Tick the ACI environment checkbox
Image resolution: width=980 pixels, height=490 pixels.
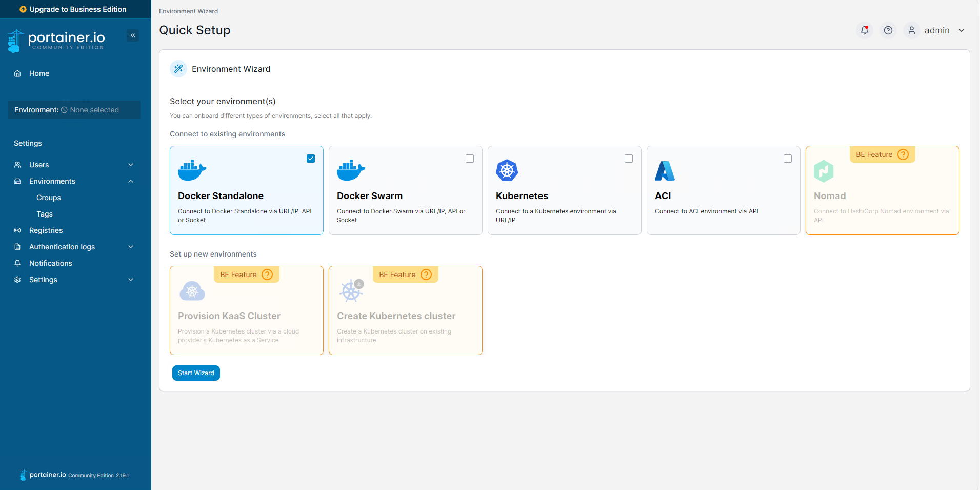(x=788, y=159)
